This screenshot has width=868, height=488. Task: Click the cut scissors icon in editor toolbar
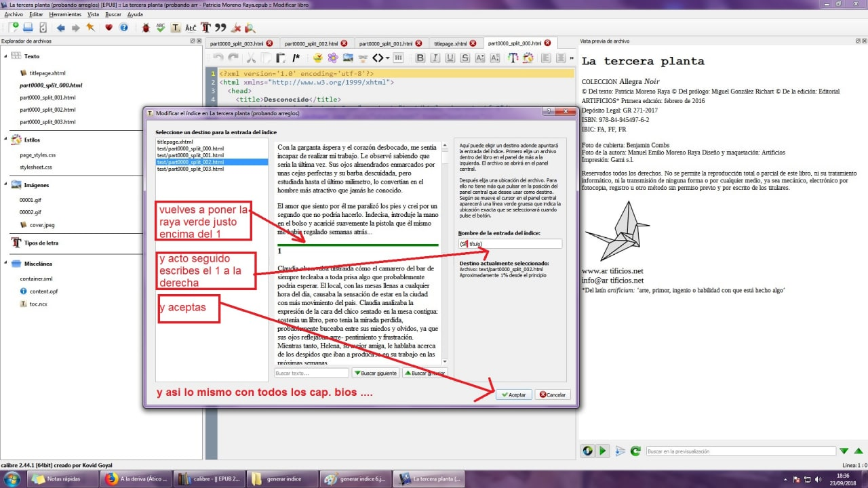click(251, 58)
